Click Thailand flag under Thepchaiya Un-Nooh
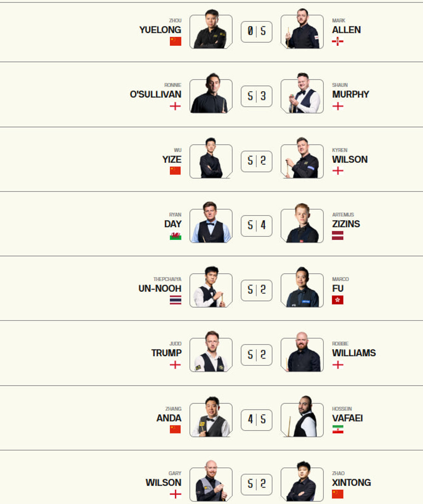This screenshot has height=504, width=423. click(x=175, y=300)
